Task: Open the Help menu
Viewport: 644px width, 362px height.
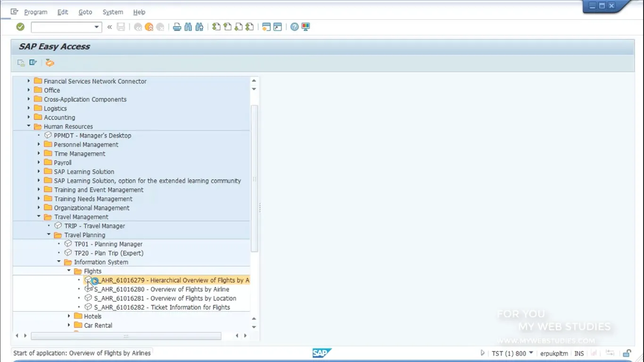Action: point(139,12)
